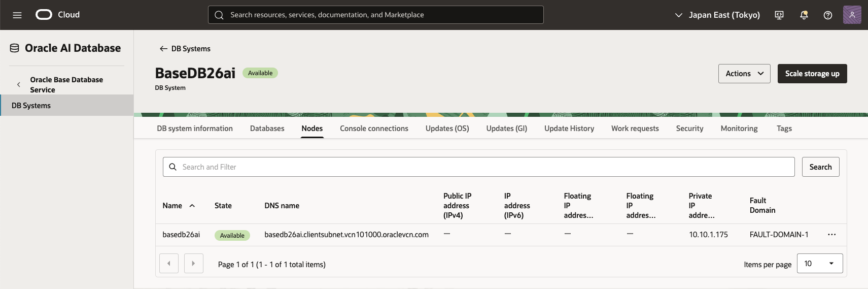Open the Cloud Shell developer tools icon
The image size is (868, 289).
point(779,15)
